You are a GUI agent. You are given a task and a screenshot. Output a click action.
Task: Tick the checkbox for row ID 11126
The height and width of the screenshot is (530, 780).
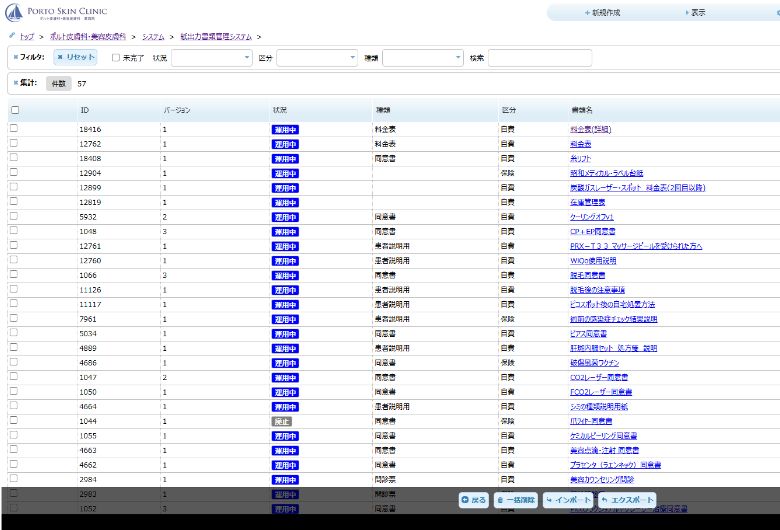tap(14, 289)
